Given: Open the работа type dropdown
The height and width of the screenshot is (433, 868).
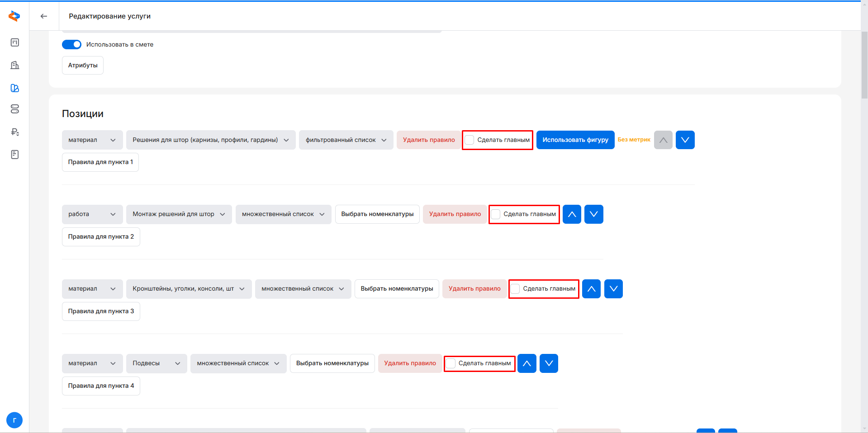Looking at the screenshot, I should tap(92, 214).
